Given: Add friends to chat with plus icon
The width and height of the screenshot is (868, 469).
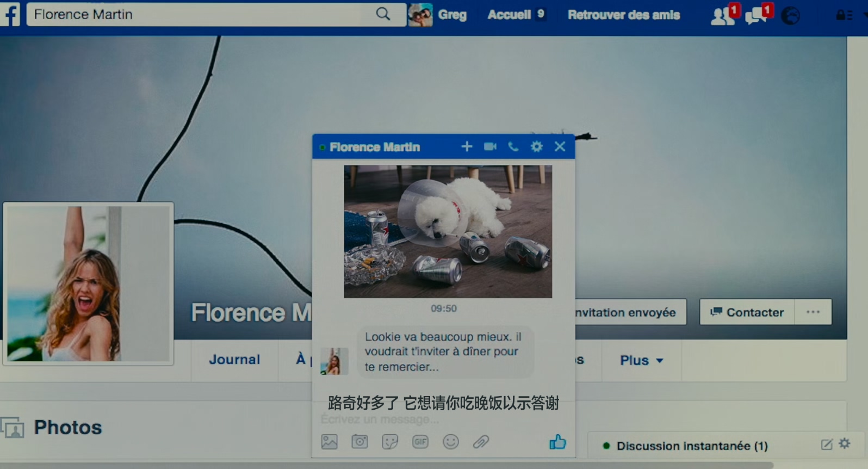Looking at the screenshot, I should (467, 146).
